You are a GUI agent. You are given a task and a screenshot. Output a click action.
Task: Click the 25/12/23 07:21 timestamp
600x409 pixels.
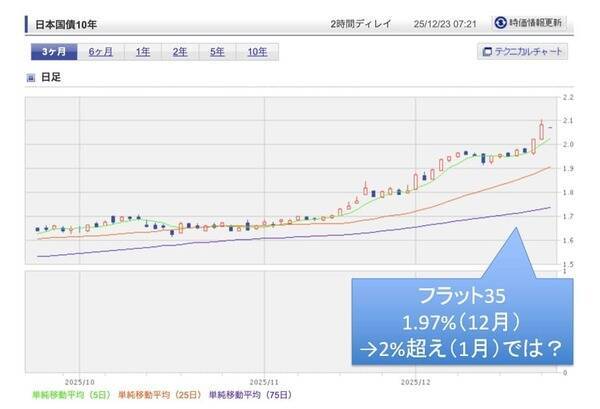445,24
